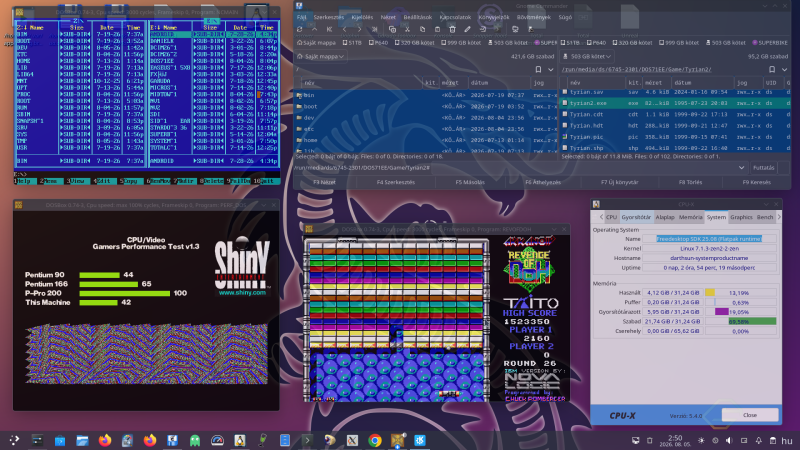Click the volume speaker tray icon
This screenshot has width=800, height=450.
pos(729,440)
